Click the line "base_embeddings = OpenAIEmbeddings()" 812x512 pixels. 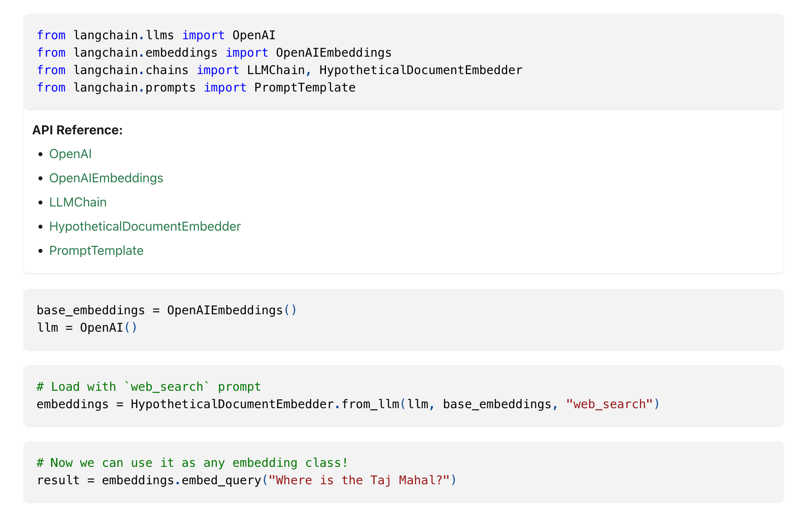(167, 310)
